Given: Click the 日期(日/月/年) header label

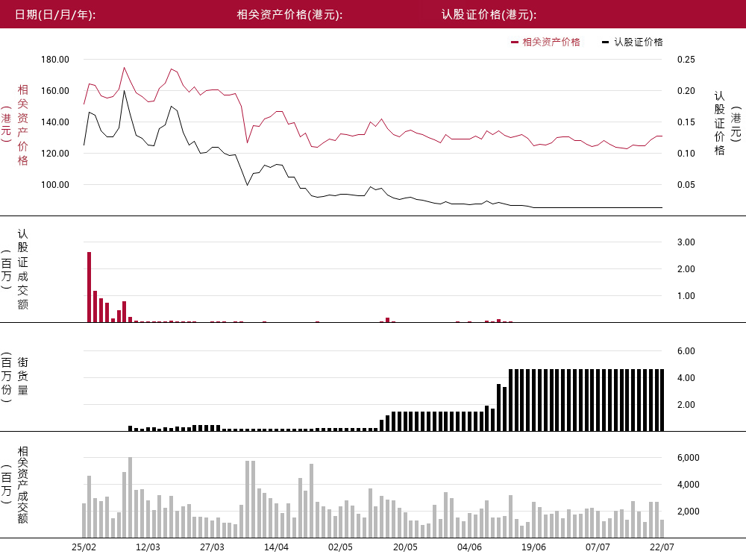Looking at the screenshot, I should (55, 15).
